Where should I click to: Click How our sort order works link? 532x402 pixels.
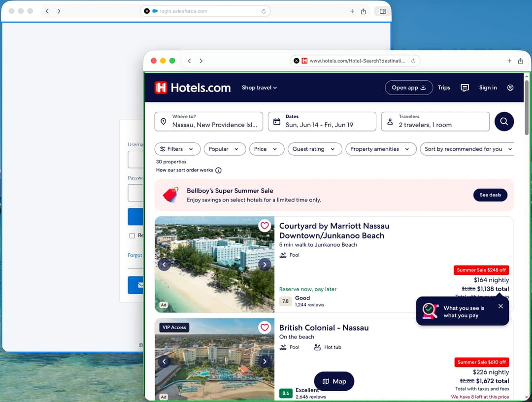pyautogui.click(x=184, y=170)
